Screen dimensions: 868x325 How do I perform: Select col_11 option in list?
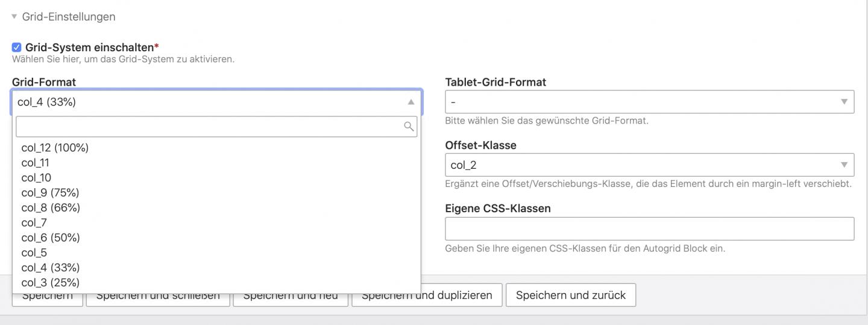click(x=36, y=163)
